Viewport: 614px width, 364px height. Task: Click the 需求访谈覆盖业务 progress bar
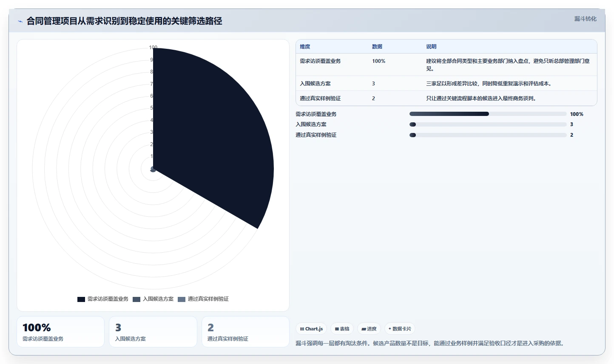(488, 114)
